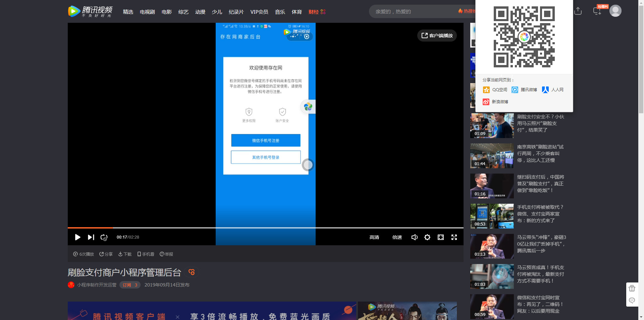Click the channel avatar icon
Screen dimensions: 644x320
point(71,285)
